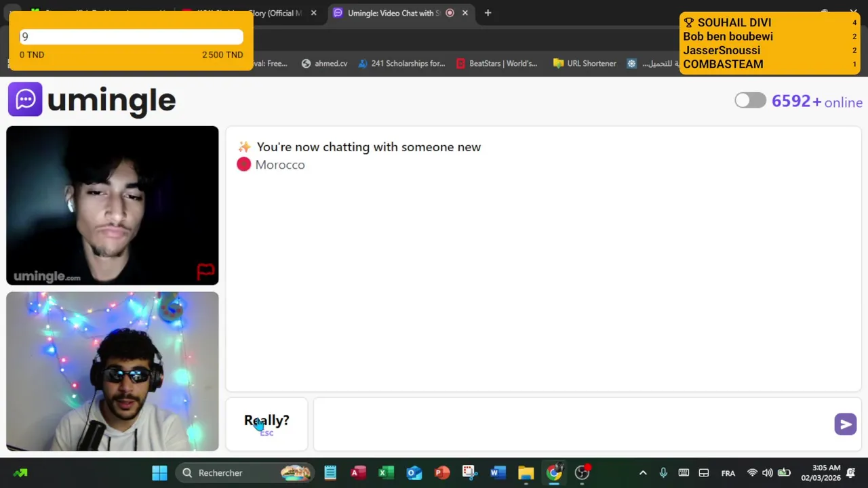The height and width of the screenshot is (488, 868).
Task: Open the ahmed.cv bookmark
Action: click(x=324, y=63)
